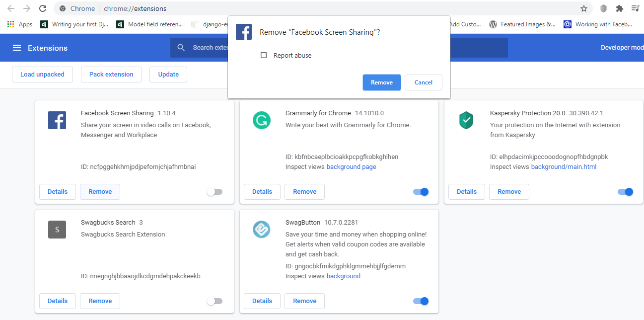Open the Featured Images WordPress bookmark
Image resolution: width=644 pixels, height=320 pixels.
522,24
